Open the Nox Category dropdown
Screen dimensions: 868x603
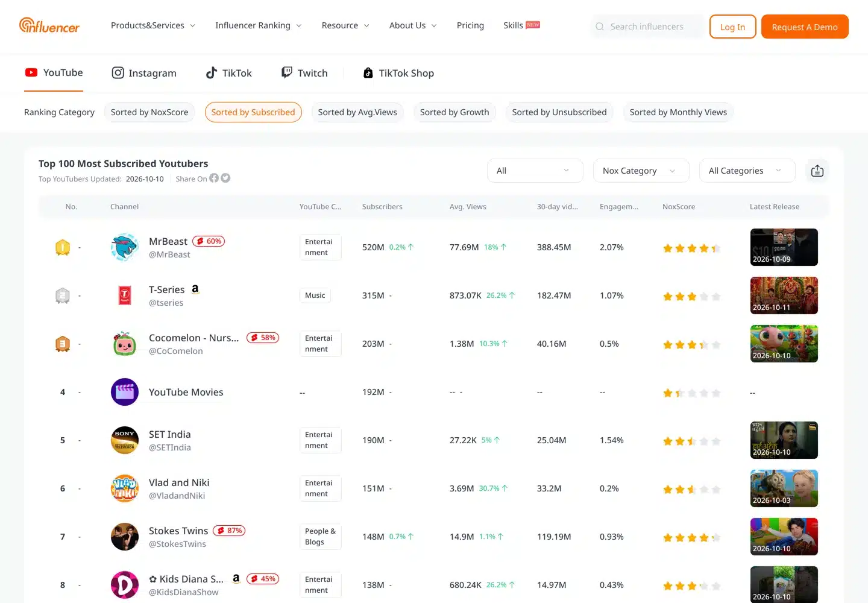[x=641, y=171]
